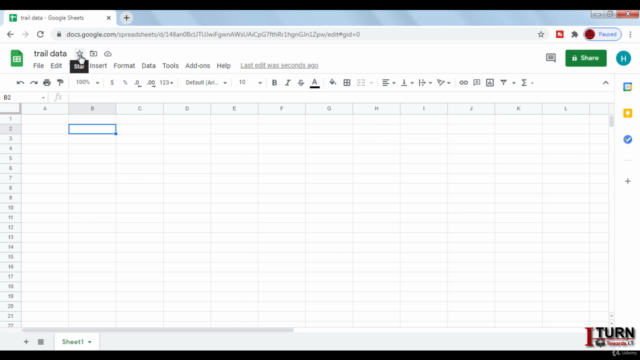The height and width of the screenshot is (360, 640).
Task: Create a filter with funnel icon
Action: point(504,83)
